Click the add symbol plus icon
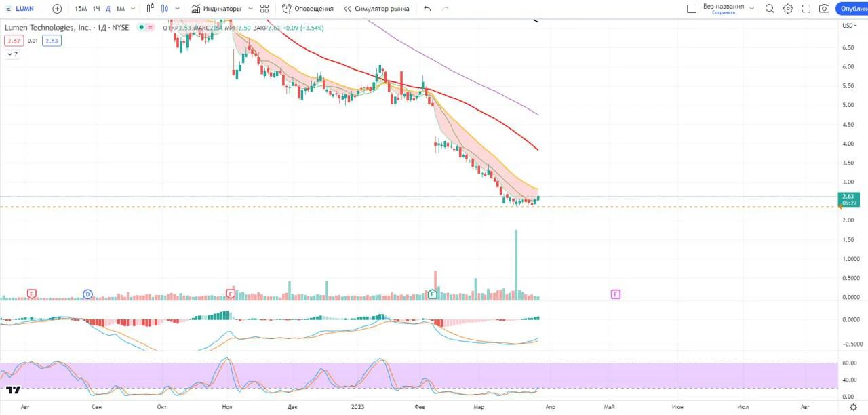The width and height of the screenshot is (868, 415). coord(57,9)
